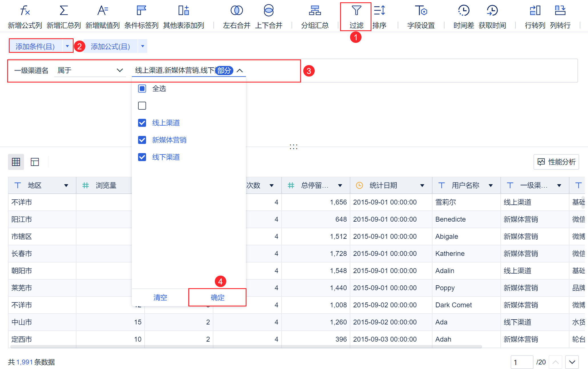Click the 添加公式(且) button

[x=110, y=46]
